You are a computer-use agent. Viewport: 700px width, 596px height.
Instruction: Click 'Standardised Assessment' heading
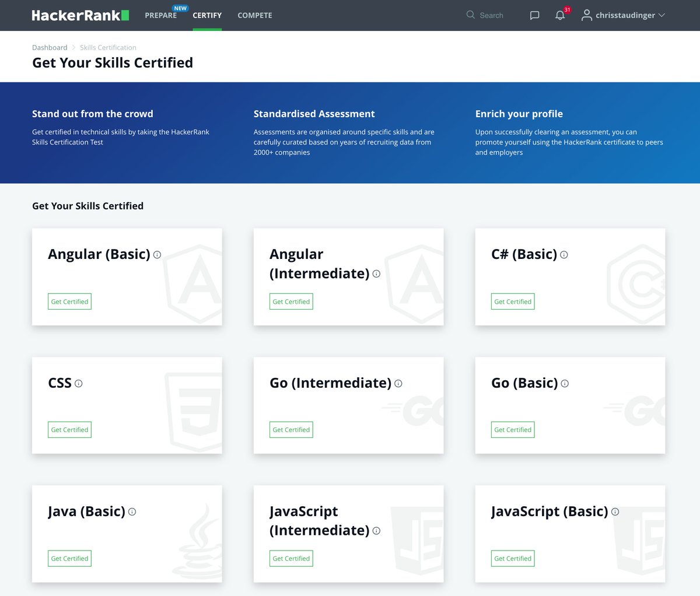tap(314, 114)
